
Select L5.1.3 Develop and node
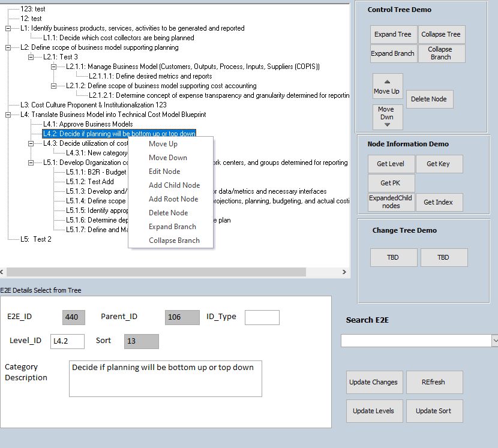click(x=97, y=191)
